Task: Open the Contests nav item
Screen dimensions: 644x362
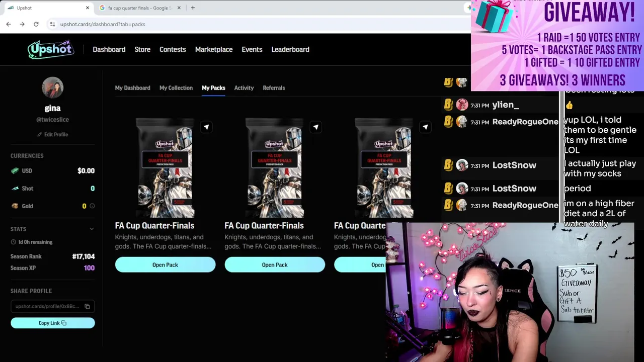Action: pos(173,49)
